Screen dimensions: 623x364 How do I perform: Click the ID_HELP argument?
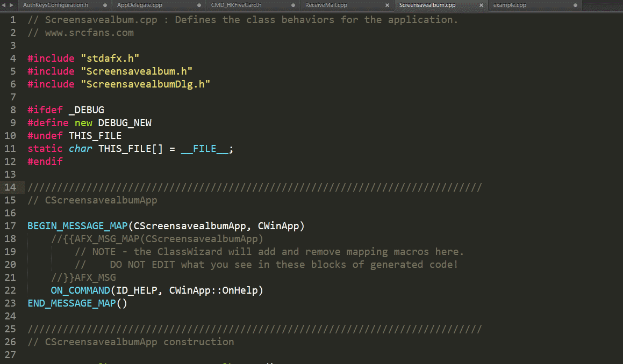[x=137, y=290]
